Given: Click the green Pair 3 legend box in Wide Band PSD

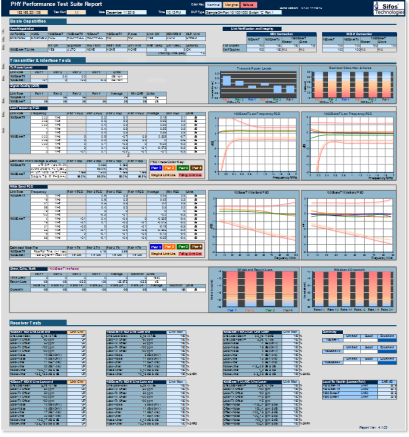Looking at the screenshot, I should click(183, 247).
